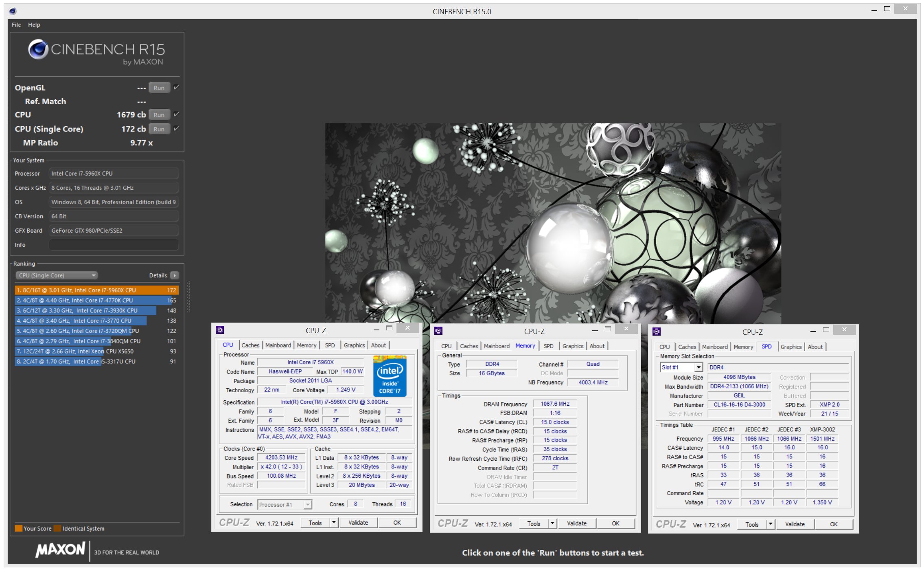Expand Tools dropdown arrow in Memory CPU-Z window

[x=552, y=523]
